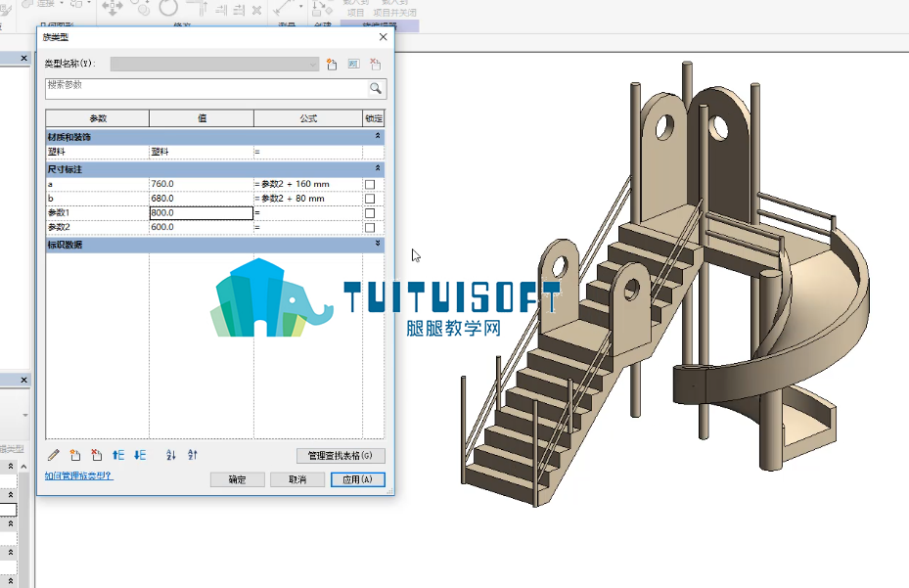Sort parameters in ascending A-Z order
This screenshot has width=909, height=588.
click(x=170, y=455)
